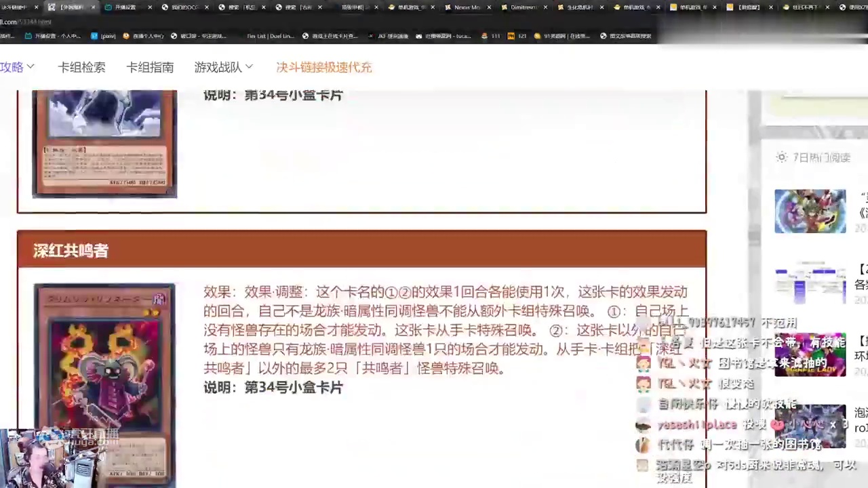This screenshot has width=868, height=488.
Task: Open the 111 bookmark
Action: coord(490,36)
